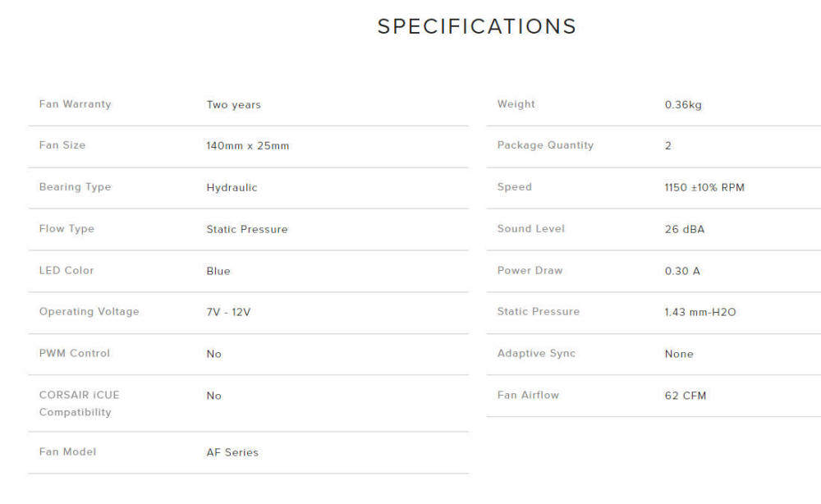This screenshot has width=821, height=504.
Task: Click the 0.30 A power draw value
Action: (682, 272)
